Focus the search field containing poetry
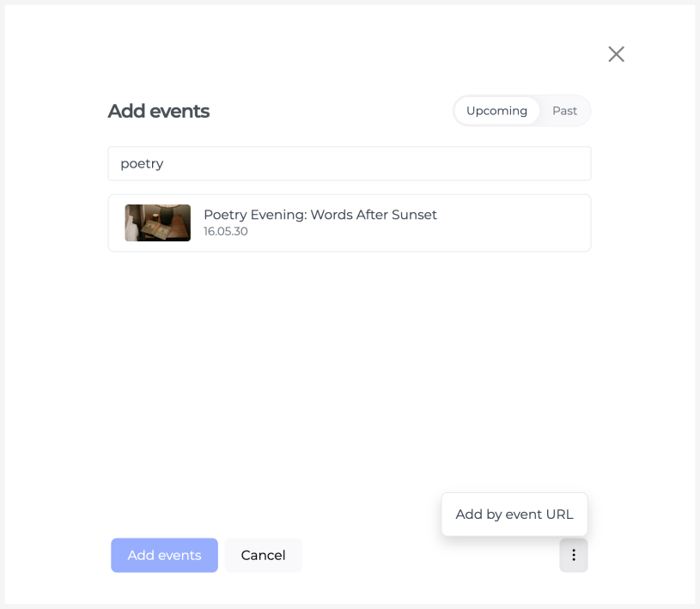Screen dimensions: 700x609 coord(350,163)
